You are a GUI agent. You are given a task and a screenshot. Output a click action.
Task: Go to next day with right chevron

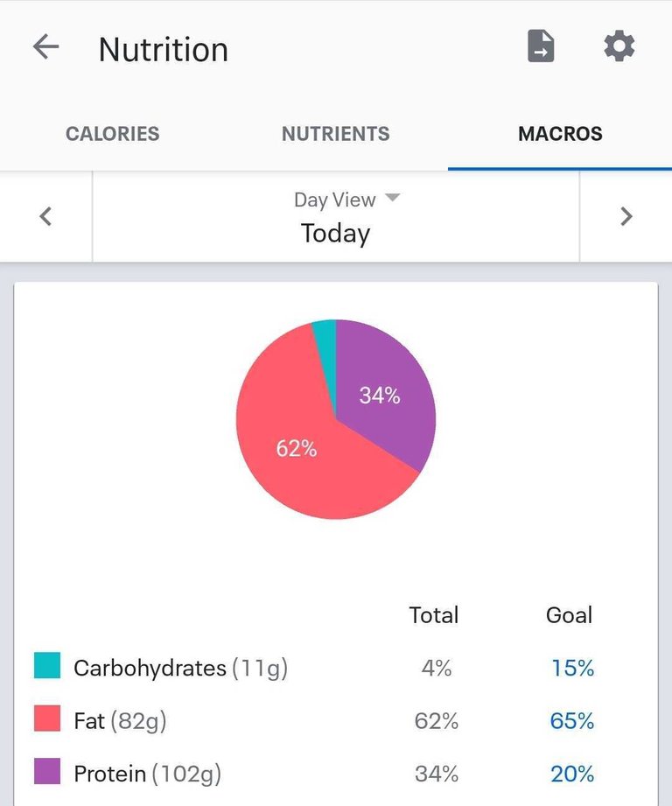[626, 216]
